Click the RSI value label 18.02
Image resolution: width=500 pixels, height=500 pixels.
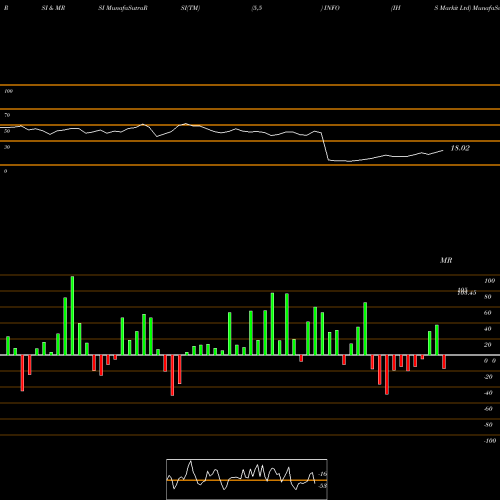(x=460, y=148)
